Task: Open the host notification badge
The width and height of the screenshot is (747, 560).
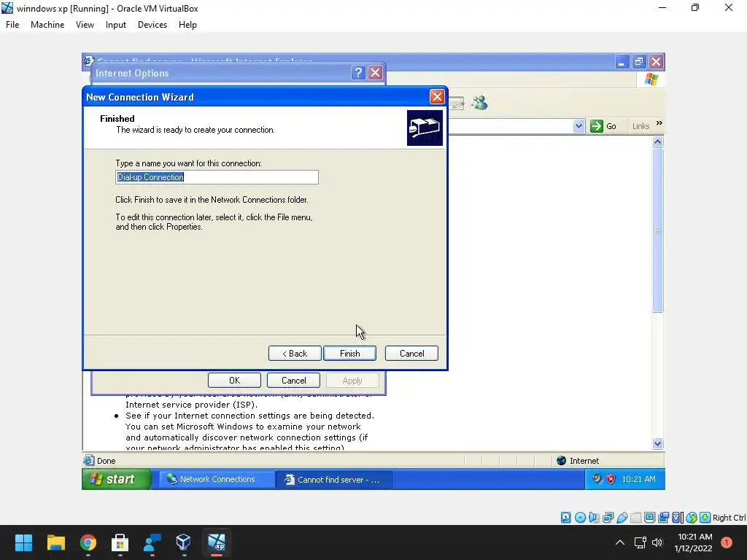Action: [x=727, y=542]
